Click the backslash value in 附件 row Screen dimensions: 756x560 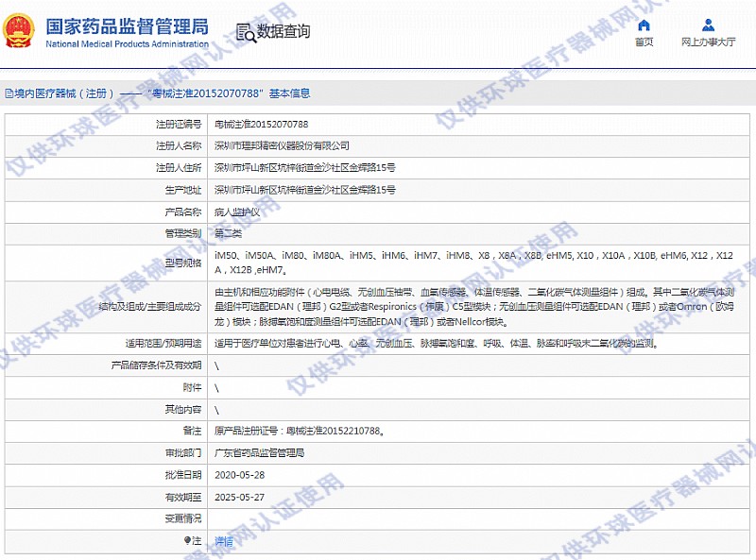click(x=217, y=388)
